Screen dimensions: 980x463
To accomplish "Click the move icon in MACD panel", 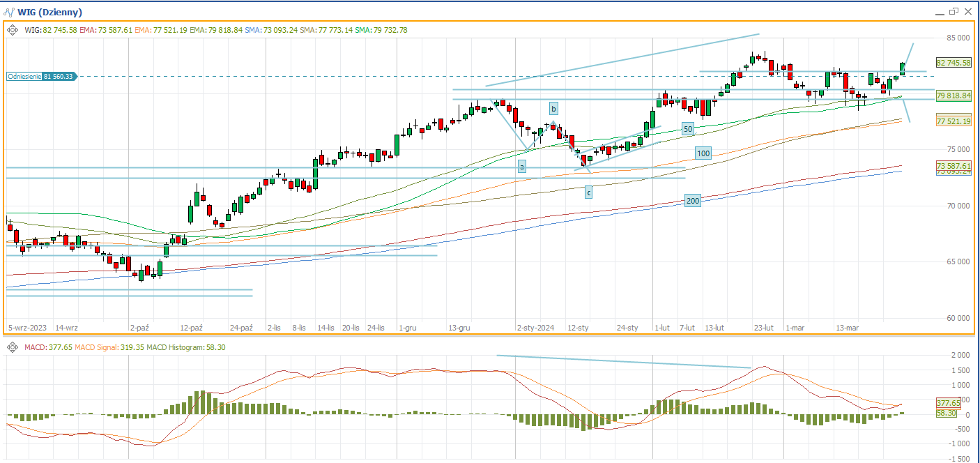I will click(x=13, y=347).
